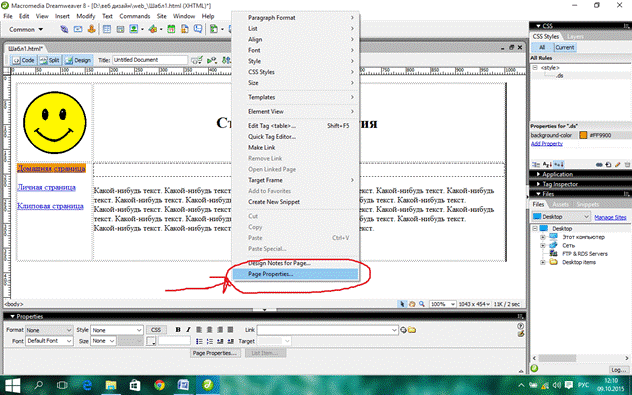Open the Common insert category dropdown
Viewport: 632px width, 395px height.
tap(25, 29)
